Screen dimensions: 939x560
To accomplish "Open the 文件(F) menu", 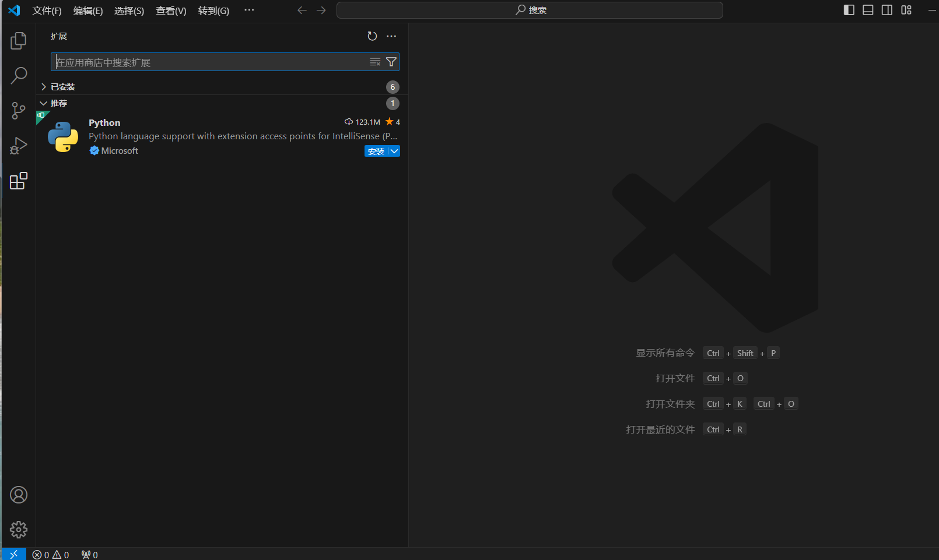I will [47, 10].
